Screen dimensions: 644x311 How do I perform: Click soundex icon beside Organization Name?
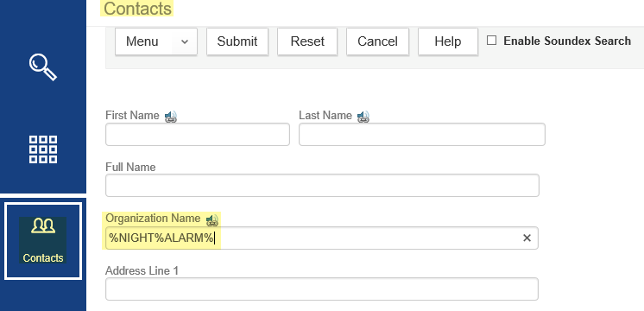212,220
